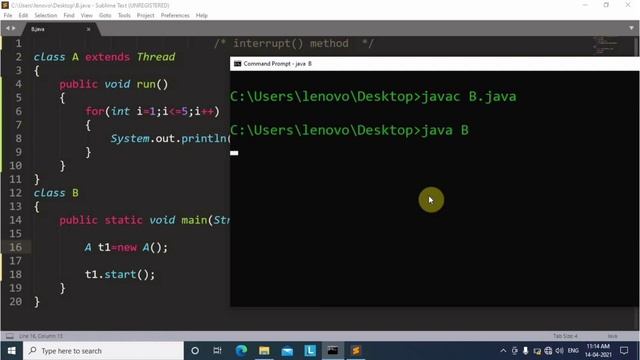The image size is (640, 360).
Task: Click line number 16 in the gutter
Action: [16, 247]
